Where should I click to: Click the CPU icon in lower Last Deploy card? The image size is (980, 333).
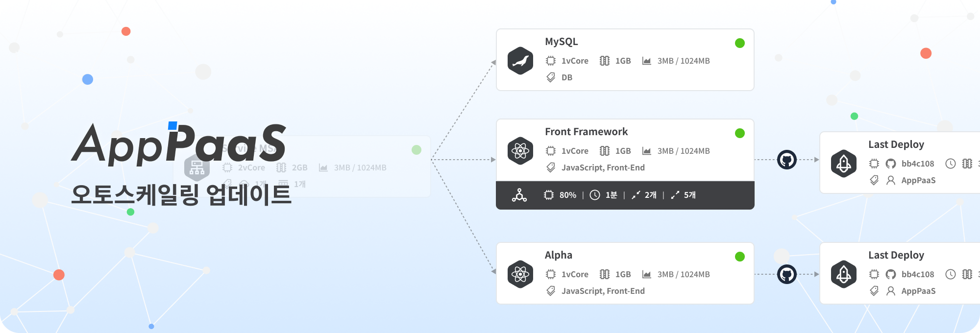(874, 274)
